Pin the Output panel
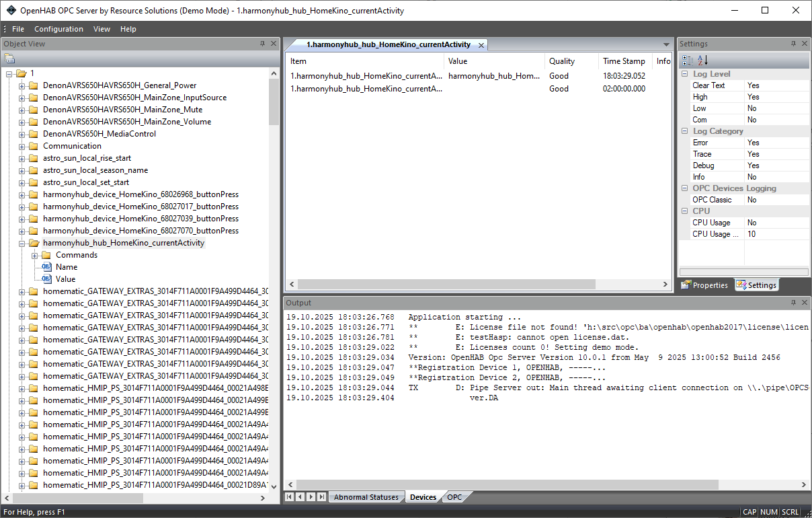Screen dimensions: 812x518 (x=793, y=303)
